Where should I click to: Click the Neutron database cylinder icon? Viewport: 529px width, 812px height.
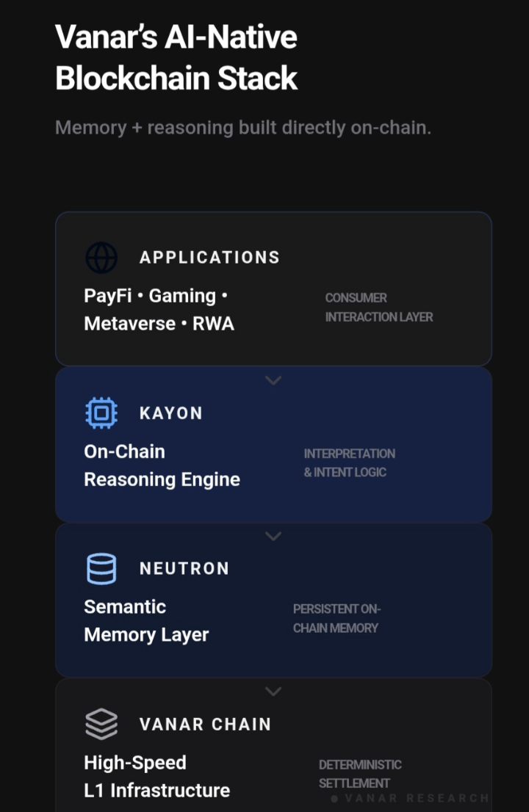(x=101, y=568)
